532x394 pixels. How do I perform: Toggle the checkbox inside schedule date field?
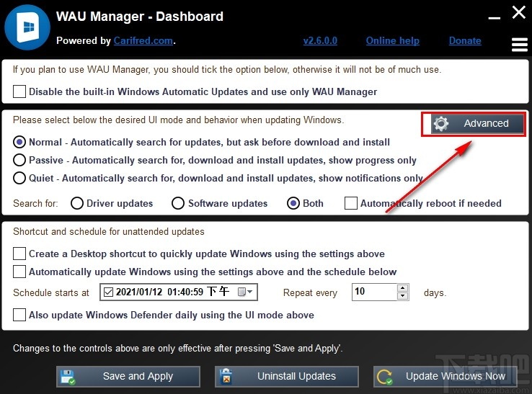tap(108, 292)
